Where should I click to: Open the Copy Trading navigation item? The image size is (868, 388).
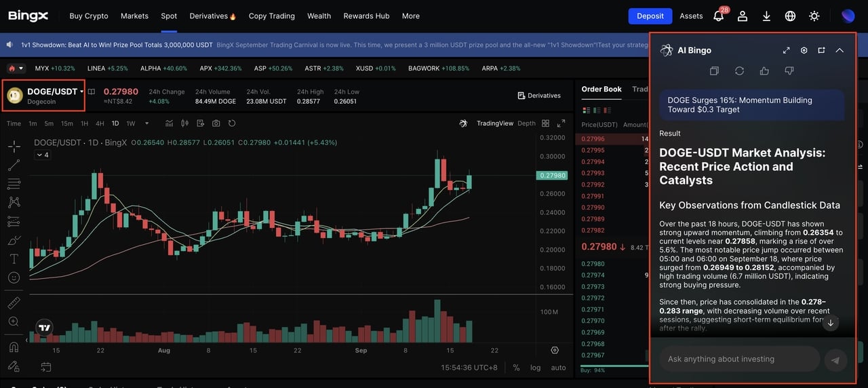(x=272, y=16)
